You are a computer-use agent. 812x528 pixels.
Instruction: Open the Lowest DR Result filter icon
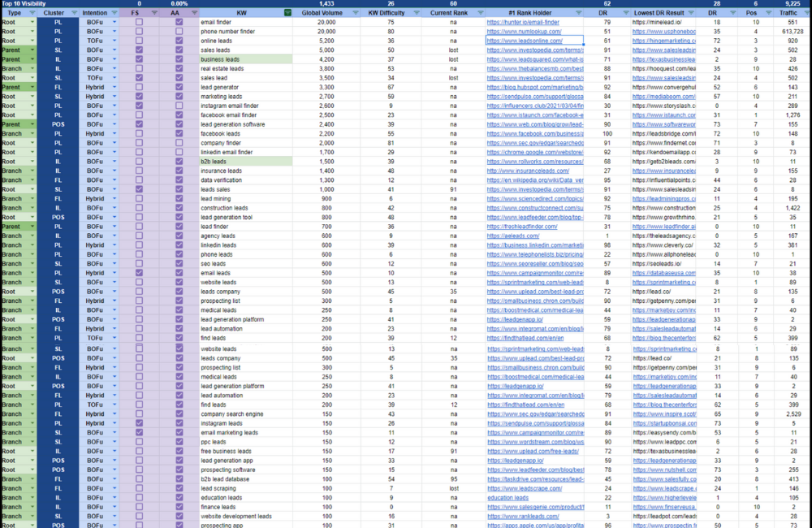pyautogui.click(x=691, y=13)
